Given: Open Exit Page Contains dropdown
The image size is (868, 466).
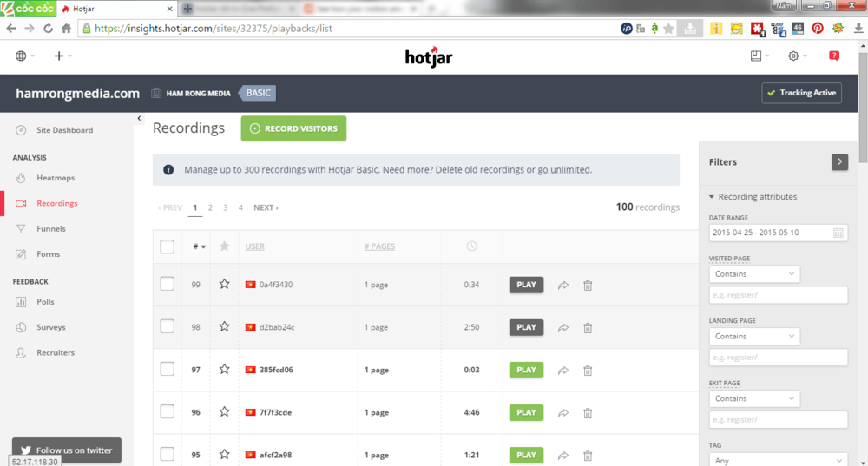Looking at the screenshot, I should [x=754, y=398].
